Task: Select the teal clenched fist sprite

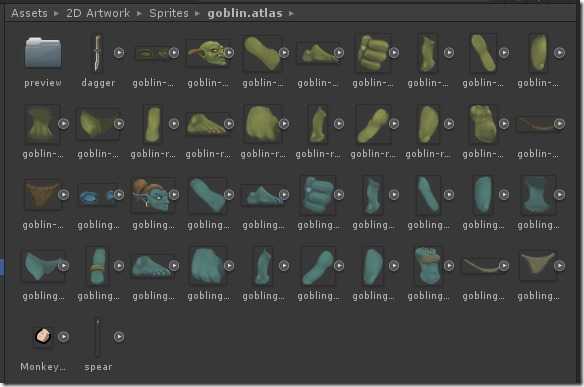Action: pyautogui.click(x=317, y=195)
